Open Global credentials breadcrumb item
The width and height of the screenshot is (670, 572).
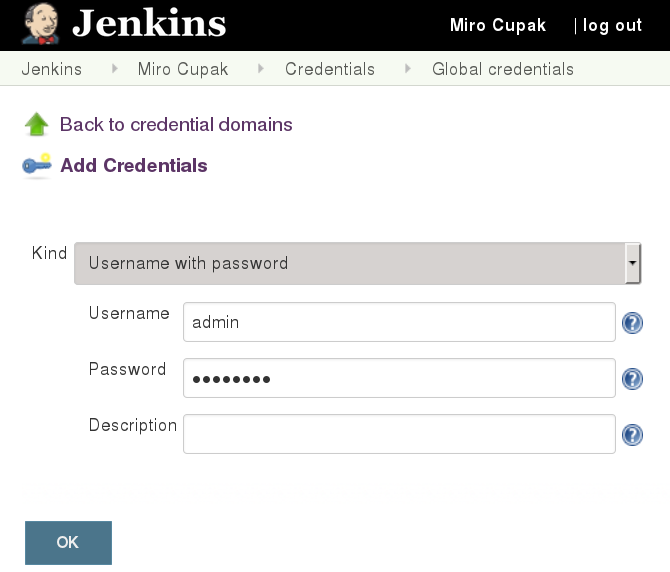(x=503, y=69)
